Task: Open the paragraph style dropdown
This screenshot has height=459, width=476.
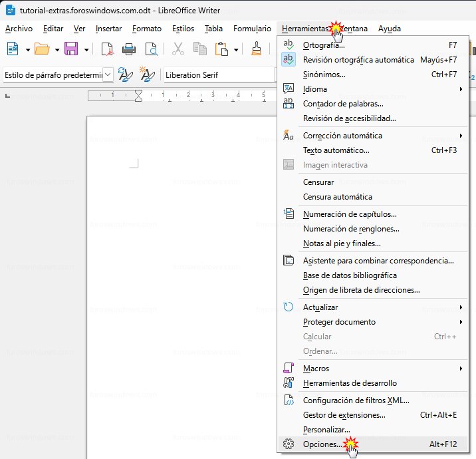Action: pos(108,75)
